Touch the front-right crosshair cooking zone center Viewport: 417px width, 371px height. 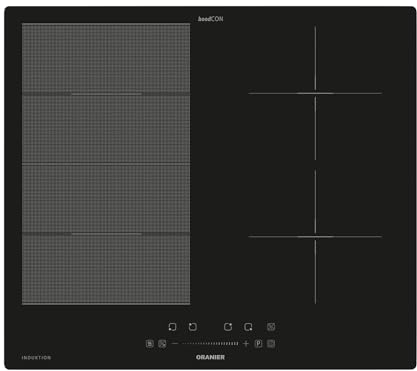pos(315,237)
